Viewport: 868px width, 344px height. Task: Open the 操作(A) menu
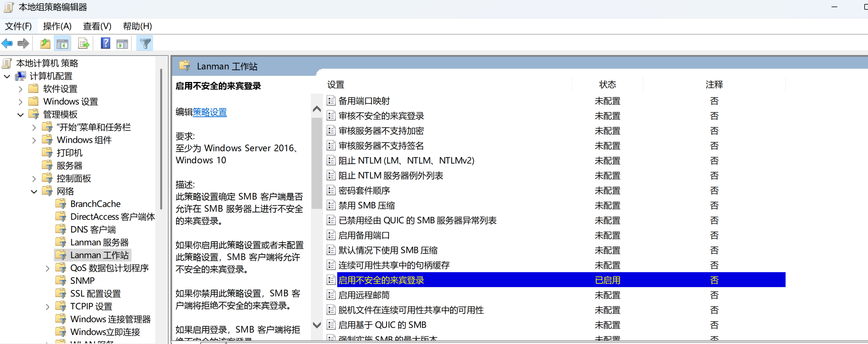(x=57, y=26)
